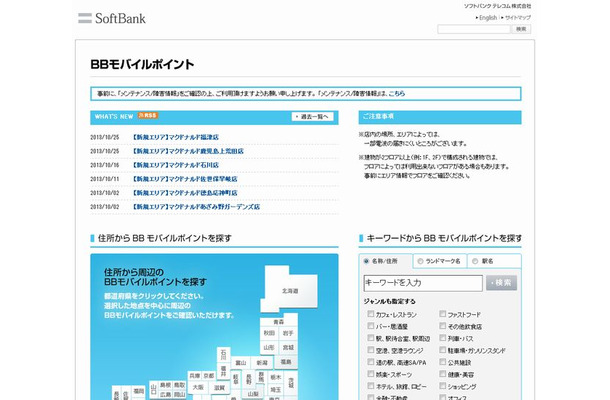Screen dimensions: 610x400
Task: Select 栃木 prefecture on the map
Action: (275, 377)
